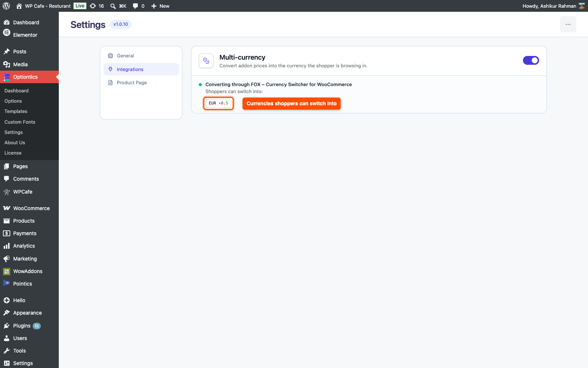The width and height of the screenshot is (588, 368).
Task: Click the Dashboard gauge icon in sidebar
Action: [x=7, y=22]
